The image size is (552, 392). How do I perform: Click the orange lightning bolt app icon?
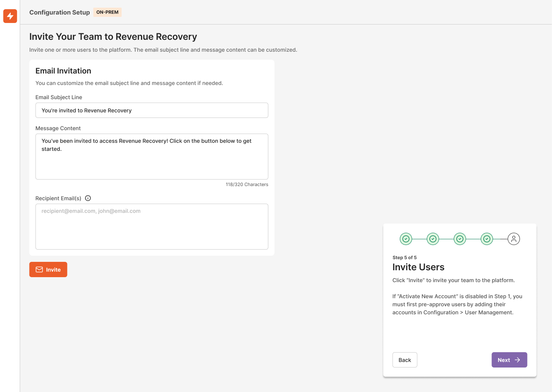click(10, 16)
